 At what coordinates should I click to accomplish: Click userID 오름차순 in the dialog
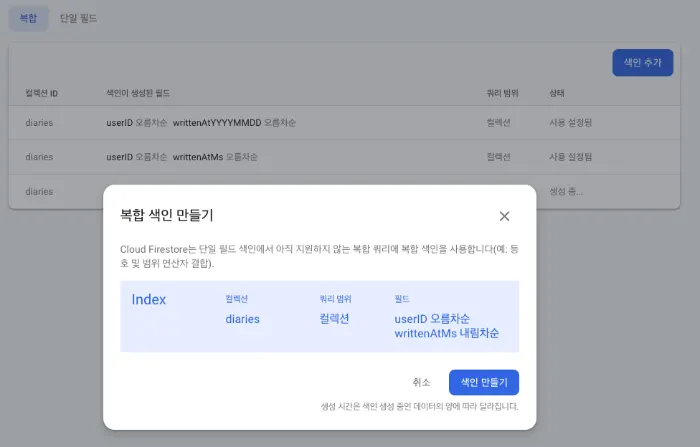(432, 319)
